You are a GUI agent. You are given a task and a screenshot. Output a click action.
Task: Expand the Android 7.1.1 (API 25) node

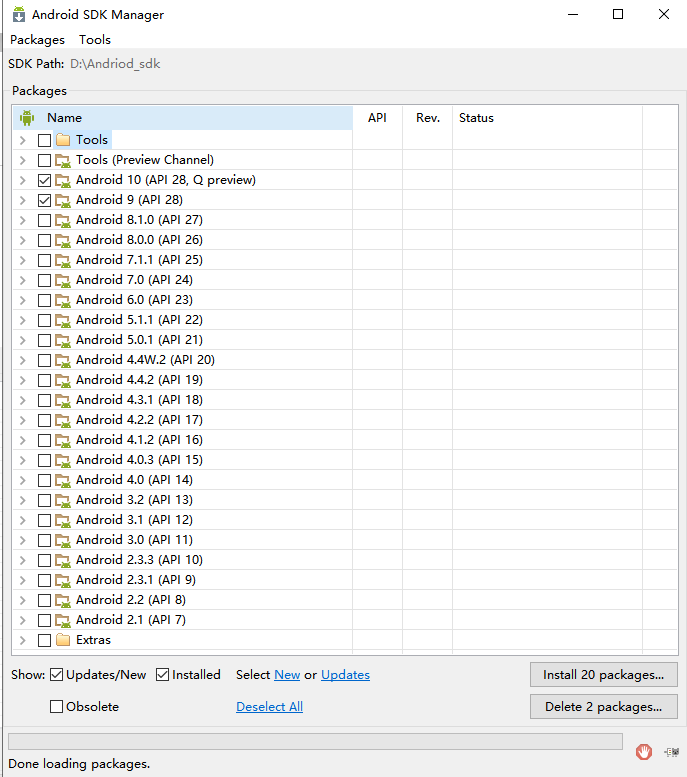click(x=23, y=260)
